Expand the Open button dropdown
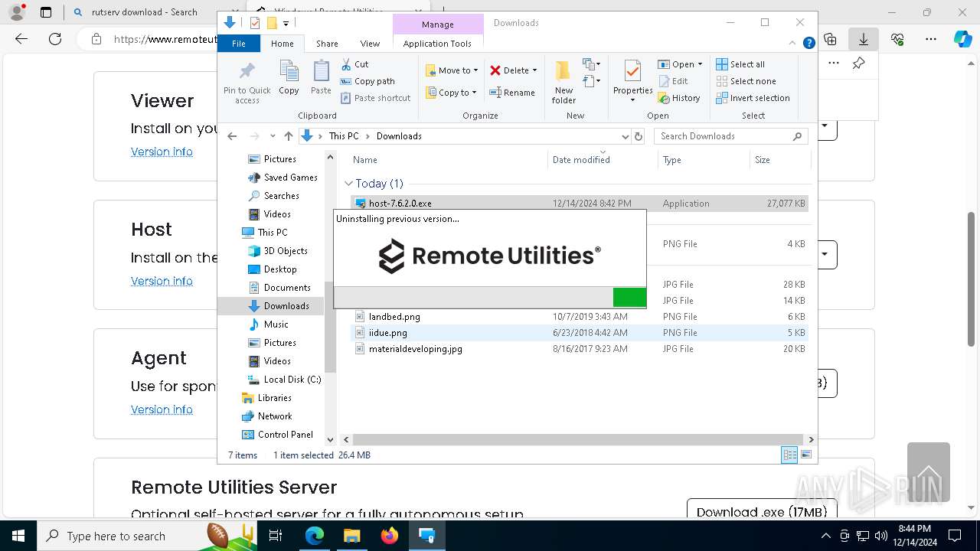980x551 pixels. coord(700,64)
